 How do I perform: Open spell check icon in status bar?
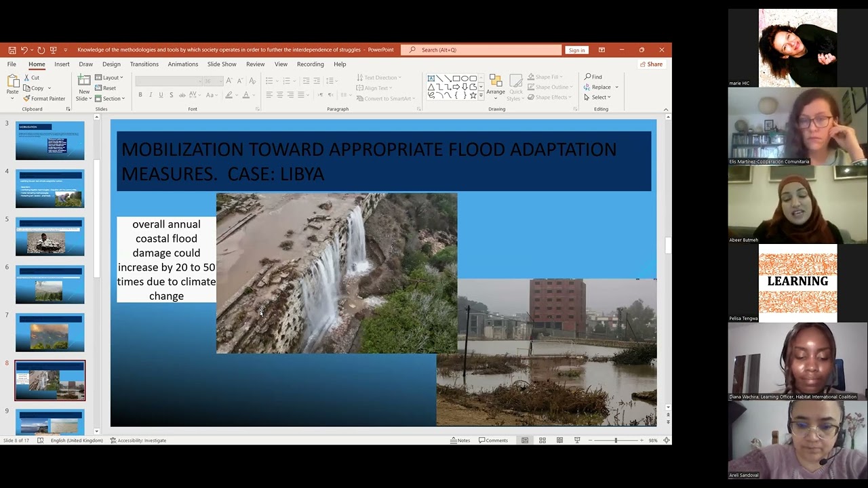click(41, 441)
